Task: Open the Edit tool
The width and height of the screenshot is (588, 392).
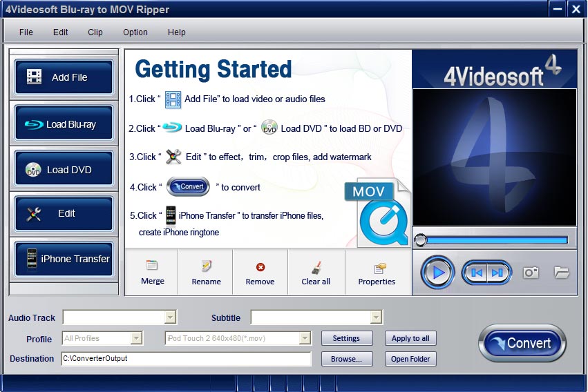Action: click(x=64, y=214)
